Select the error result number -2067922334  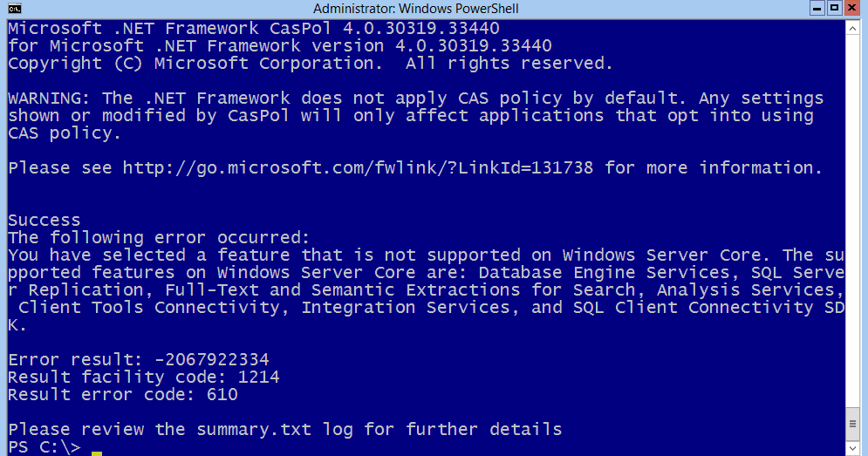click(x=211, y=360)
